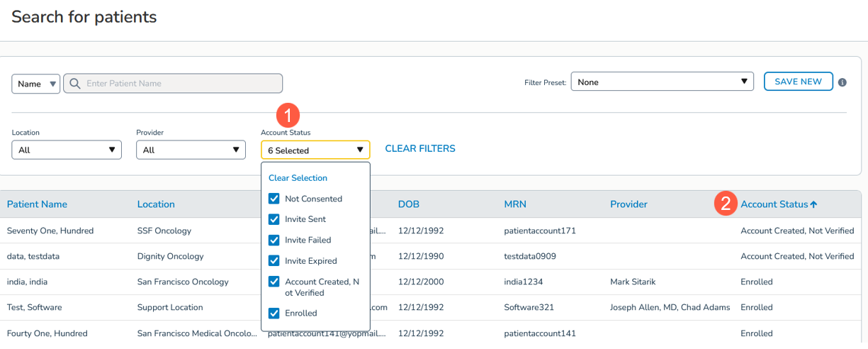
Task: Click the orange number 2 marker
Action: [725, 204]
